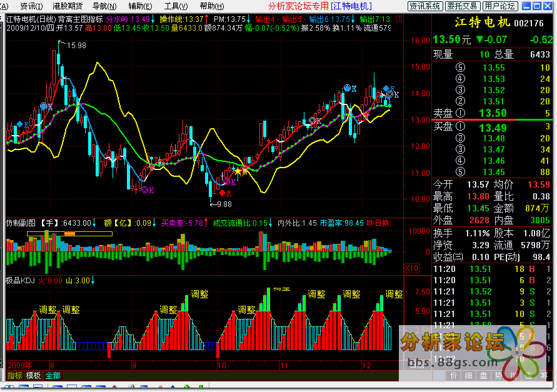
Task: Click stock code 002176
Action: tap(529, 24)
